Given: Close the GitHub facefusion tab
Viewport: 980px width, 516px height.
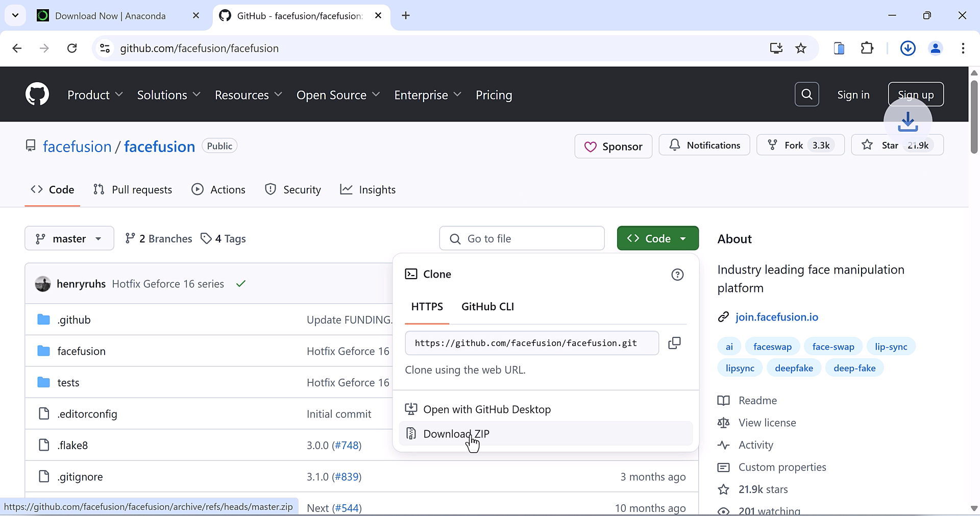Looking at the screenshot, I should (378, 16).
